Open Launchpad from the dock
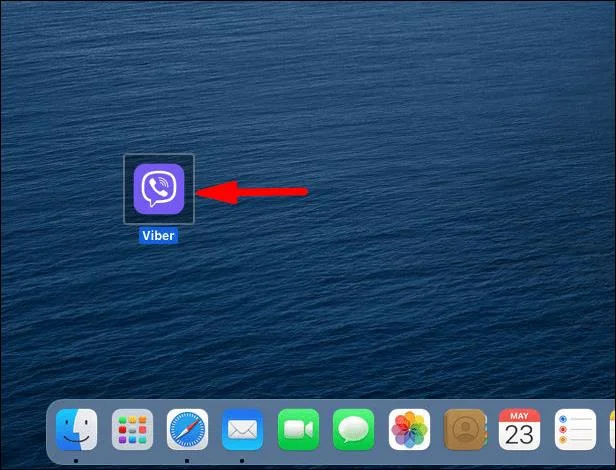The width and height of the screenshot is (616, 470). pyautogui.click(x=132, y=430)
